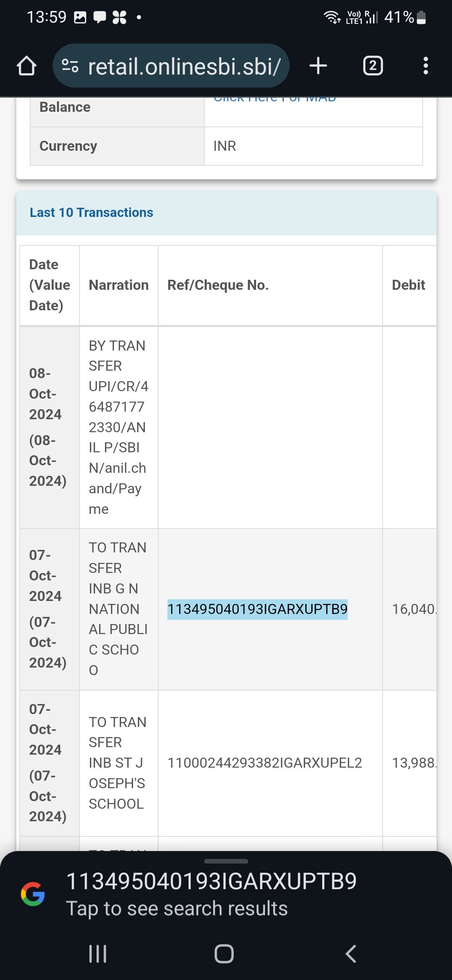Tap the Narration column header
452x980 pixels.
(119, 285)
